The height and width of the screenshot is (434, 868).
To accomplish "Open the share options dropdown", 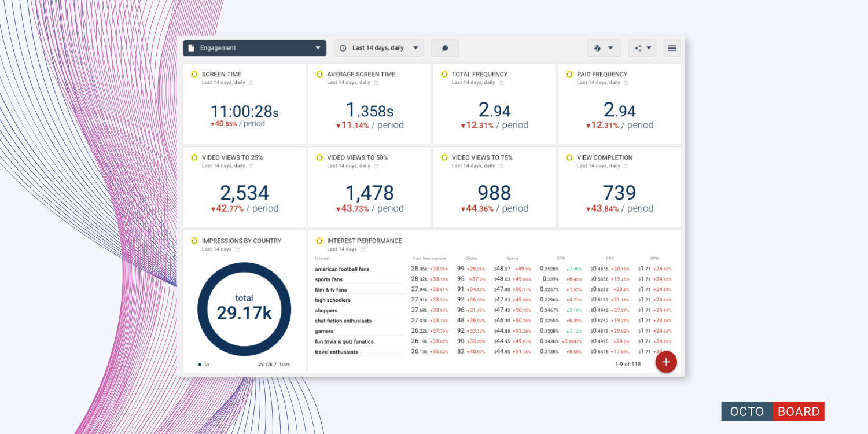I will [642, 48].
